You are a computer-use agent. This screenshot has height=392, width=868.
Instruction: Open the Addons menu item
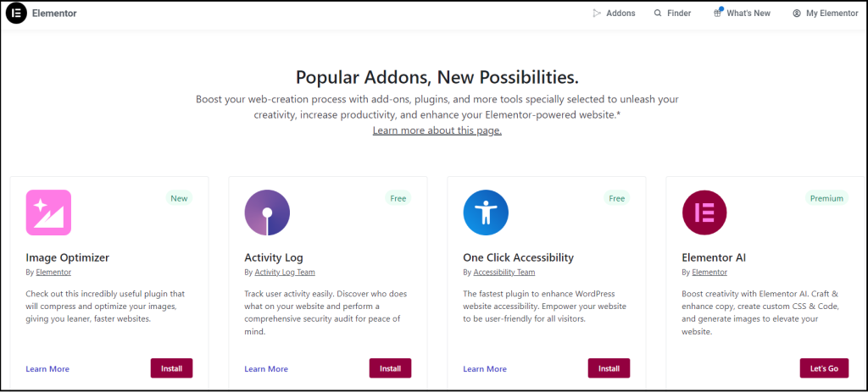click(614, 14)
